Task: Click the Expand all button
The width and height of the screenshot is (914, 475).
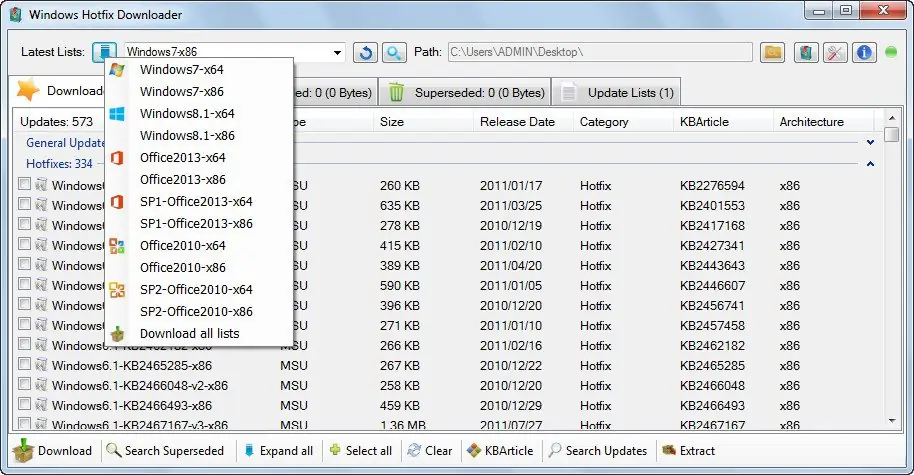Action: (x=279, y=451)
